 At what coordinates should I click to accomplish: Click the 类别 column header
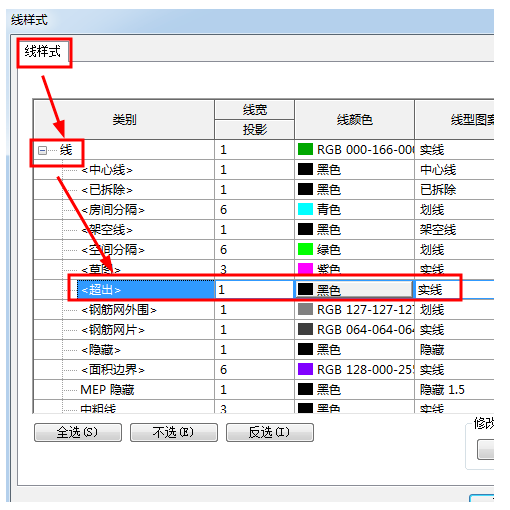tap(124, 119)
